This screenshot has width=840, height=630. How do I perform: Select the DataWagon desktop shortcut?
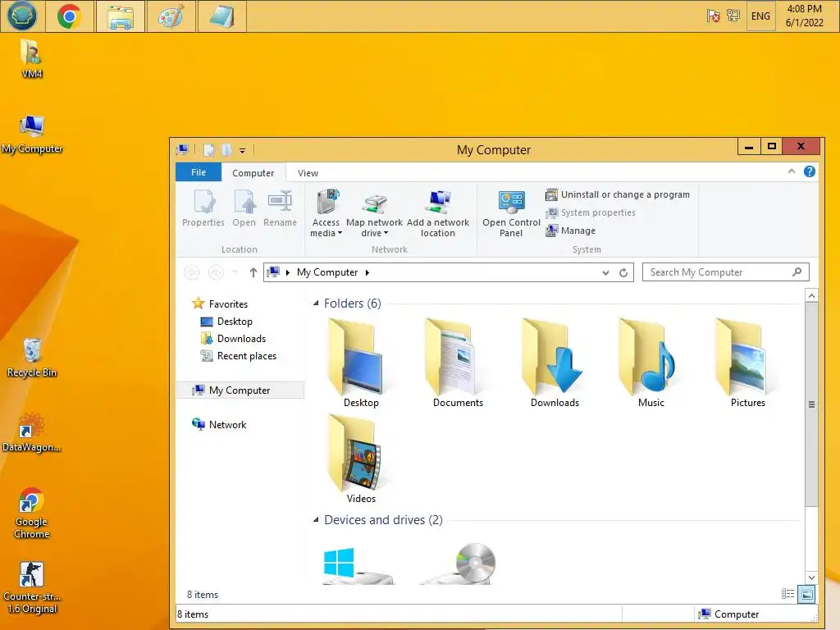tap(32, 433)
